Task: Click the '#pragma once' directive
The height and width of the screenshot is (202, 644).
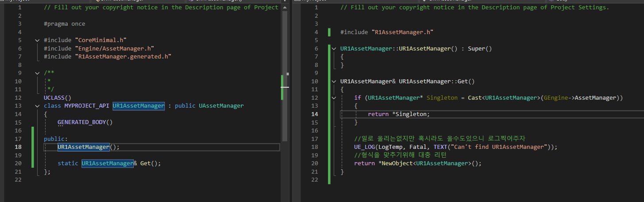Action: click(x=64, y=24)
